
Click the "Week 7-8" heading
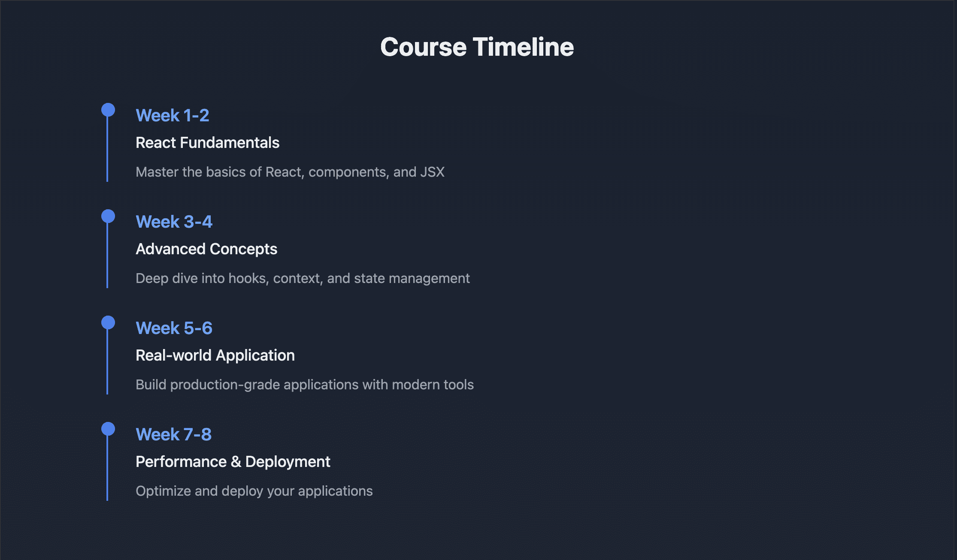point(173,434)
